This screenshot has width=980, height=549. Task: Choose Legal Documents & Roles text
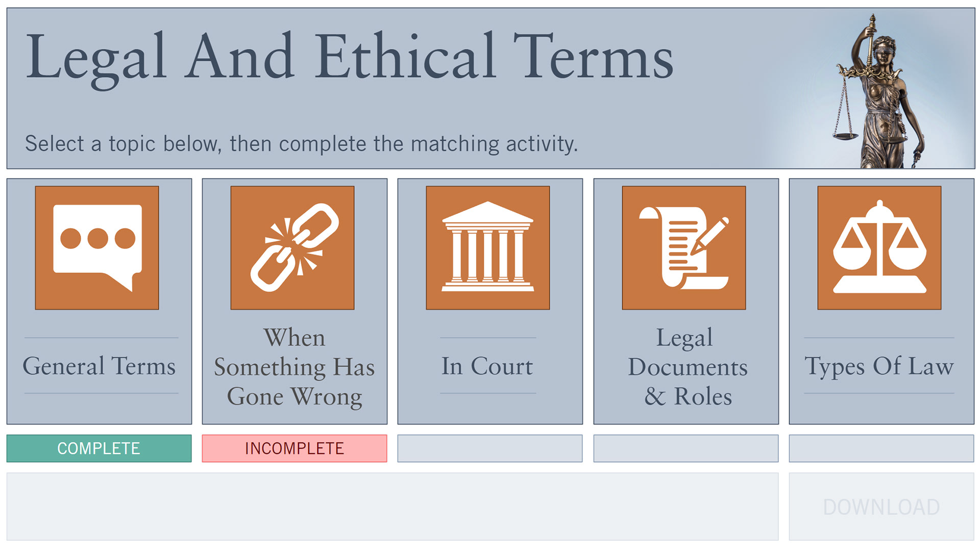click(x=687, y=367)
